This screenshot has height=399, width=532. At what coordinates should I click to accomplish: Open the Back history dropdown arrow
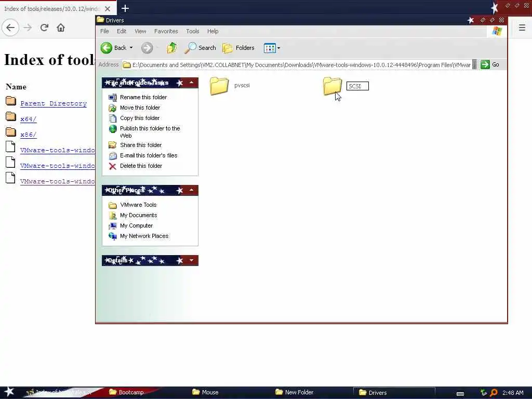[131, 48]
